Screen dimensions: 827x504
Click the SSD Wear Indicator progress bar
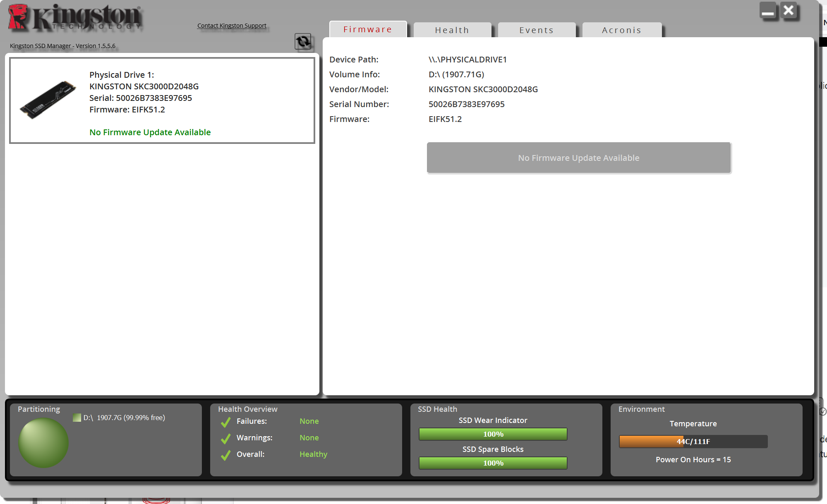(x=493, y=434)
